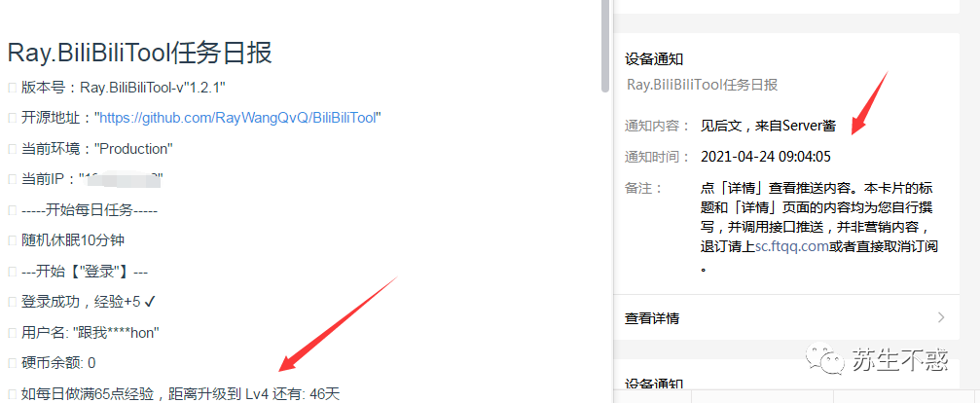The width and height of the screenshot is (980, 403).
Task: Toggle the bullet checkbox beside 硬币余额
Action: tap(12, 363)
